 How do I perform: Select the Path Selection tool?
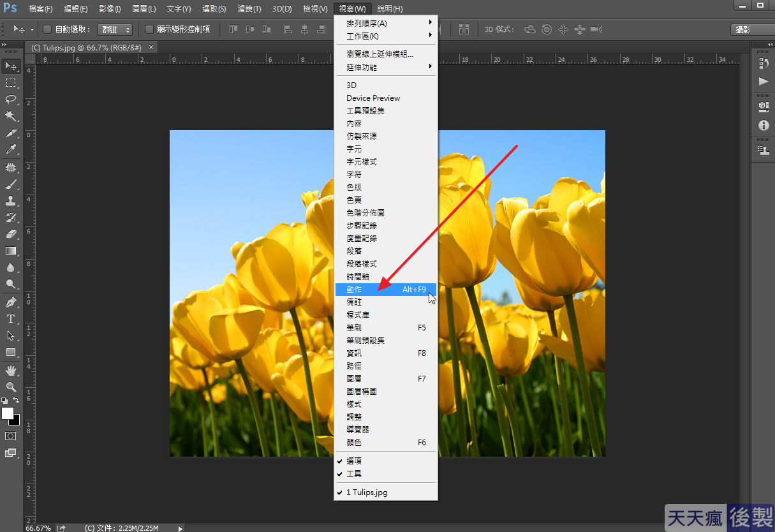[11, 336]
